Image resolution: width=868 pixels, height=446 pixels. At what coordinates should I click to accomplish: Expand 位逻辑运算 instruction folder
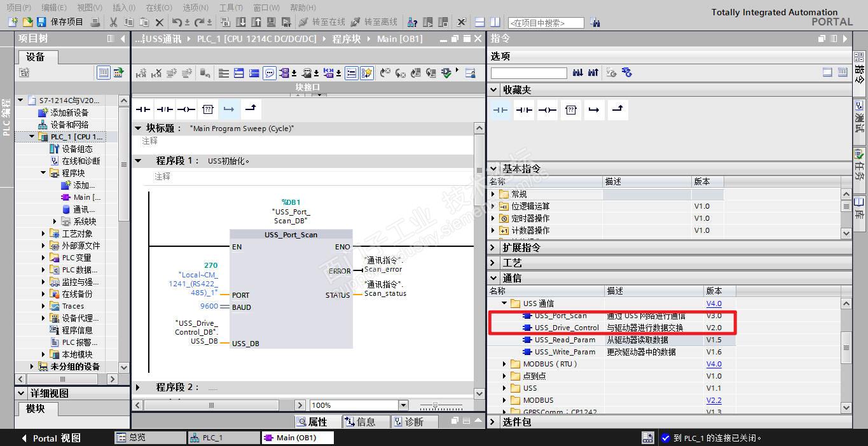[493, 206]
